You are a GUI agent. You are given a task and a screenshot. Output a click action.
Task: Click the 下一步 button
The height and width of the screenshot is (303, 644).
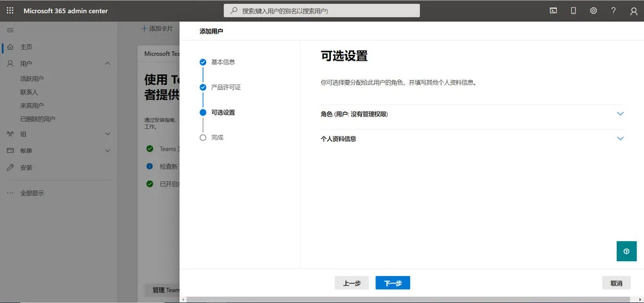point(392,283)
